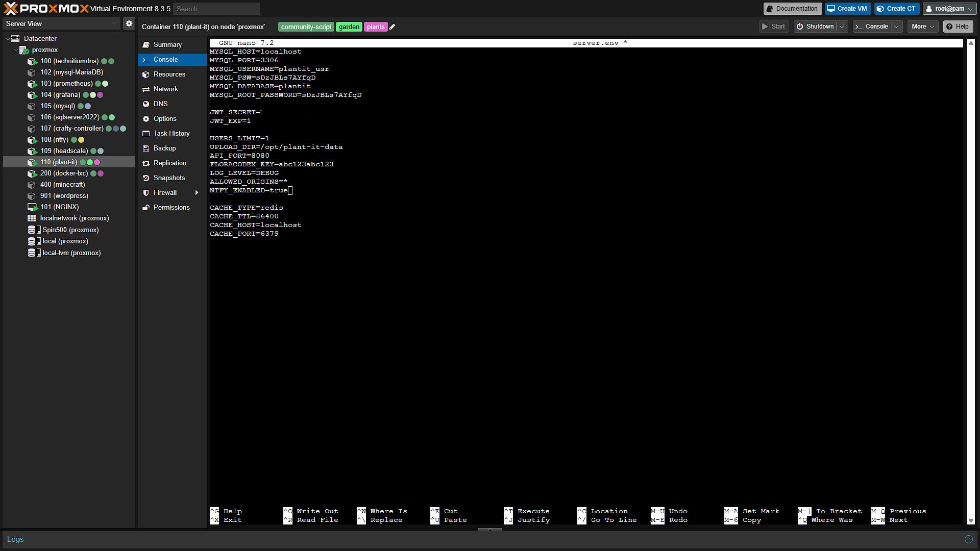
Task: Click the Shutdown button
Action: [816, 27]
